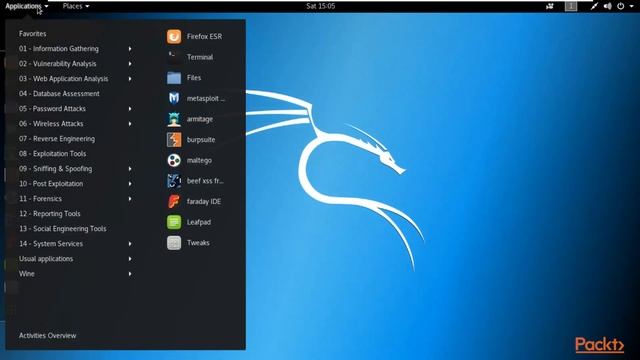Image resolution: width=640 pixels, height=360 pixels.
Task: Click the 'burpsuite' label text
Action: click(201, 140)
